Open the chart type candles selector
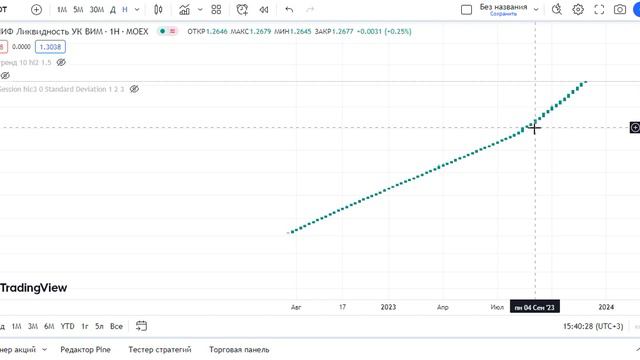 [x=158, y=9]
